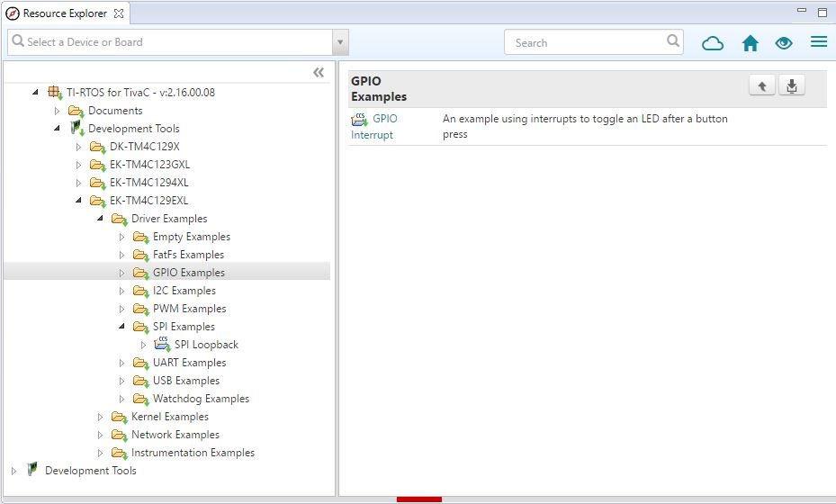Expand the DK-TM4C129X node
This screenshot has width=836, height=504.
click(78, 147)
